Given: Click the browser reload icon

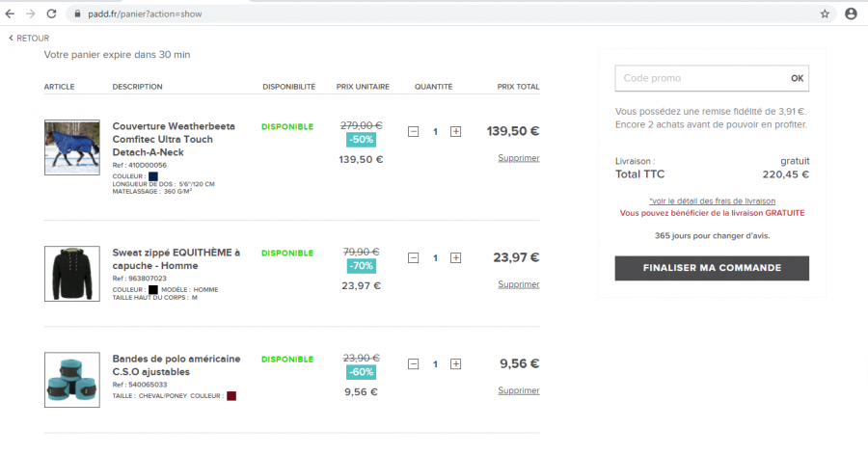Looking at the screenshot, I should pyautogui.click(x=51, y=13).
